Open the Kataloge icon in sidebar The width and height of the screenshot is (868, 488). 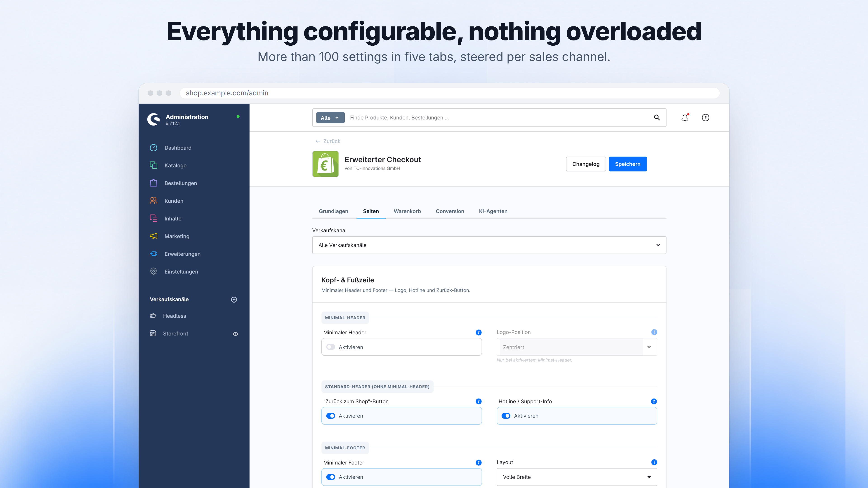[x=154, y=165]
